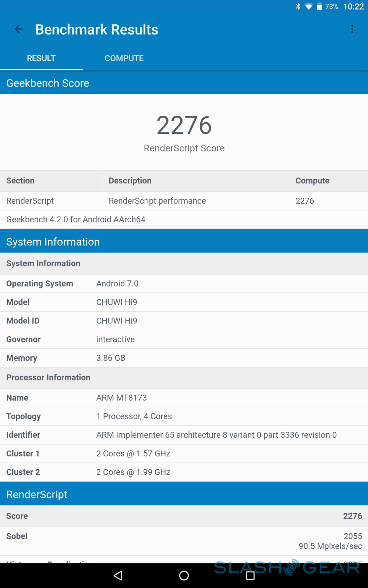Image resolution: width=368 pixels, height=588 pixels.
Task: Select the processor Name ARM MT8173 row
Action: (184, 398)
